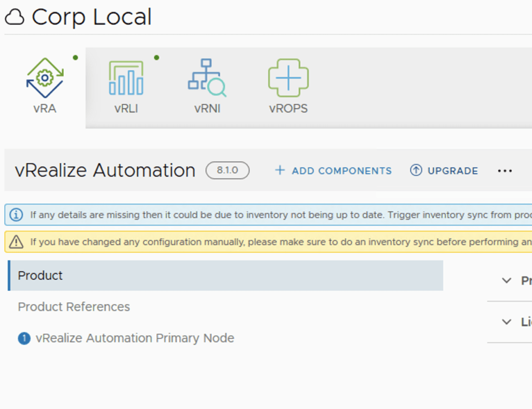Click the info icon in blue banner

[x=17, y=214]
